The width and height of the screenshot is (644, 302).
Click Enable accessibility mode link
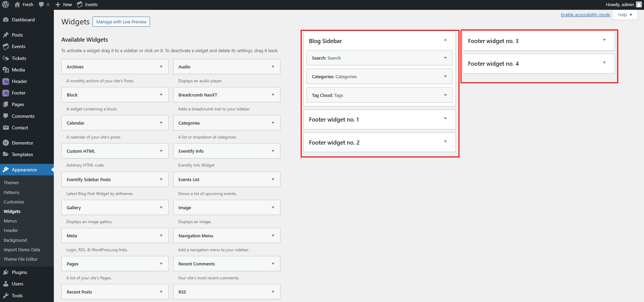585,15
